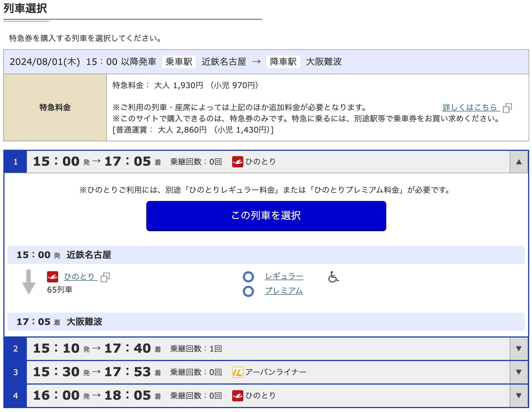532x412 pixels.
Task: Collapse train 1 with the up arrow
Action: [x=519, y=162]
